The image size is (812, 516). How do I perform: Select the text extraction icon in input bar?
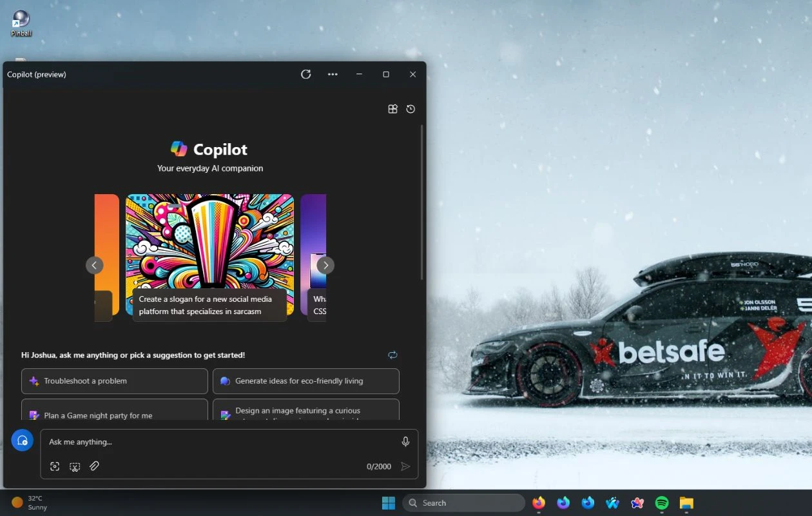pos(75,466)
